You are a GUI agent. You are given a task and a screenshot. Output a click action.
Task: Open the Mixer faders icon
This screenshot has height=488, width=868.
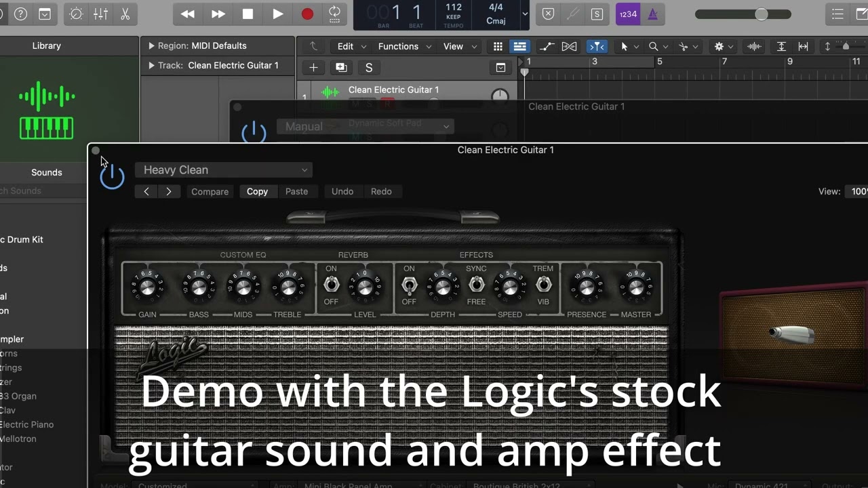click(100, 14)
